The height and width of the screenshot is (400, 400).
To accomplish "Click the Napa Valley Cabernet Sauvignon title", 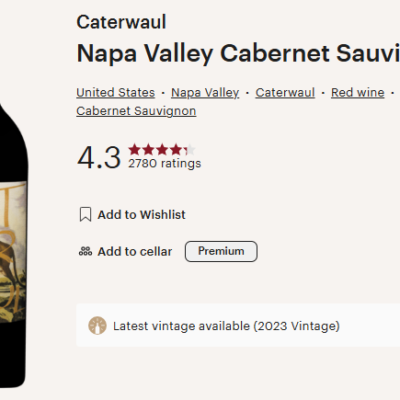I will click(238, 53).
